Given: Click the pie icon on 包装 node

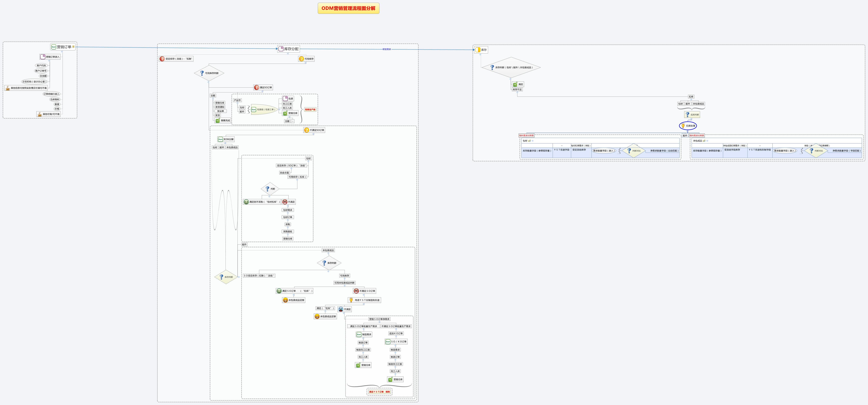Looking at the screenshot, I should pyautogui.click(x=285, y=99).
